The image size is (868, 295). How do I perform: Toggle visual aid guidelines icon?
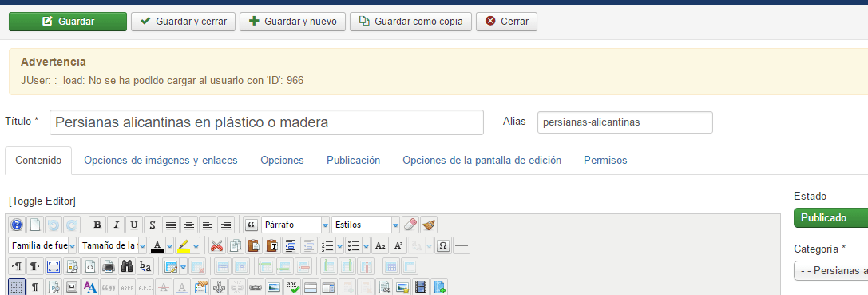17,287
